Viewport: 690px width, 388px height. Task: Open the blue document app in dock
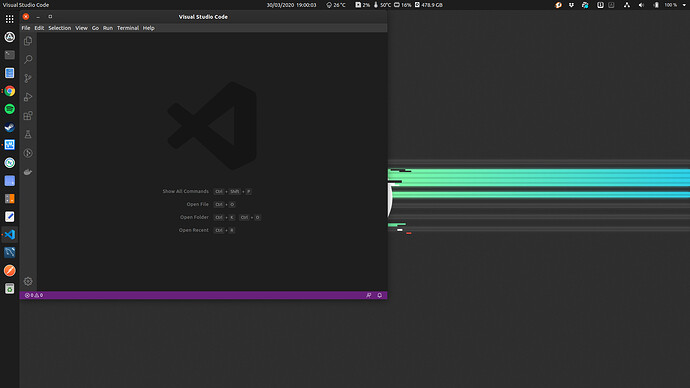[10, 73]
